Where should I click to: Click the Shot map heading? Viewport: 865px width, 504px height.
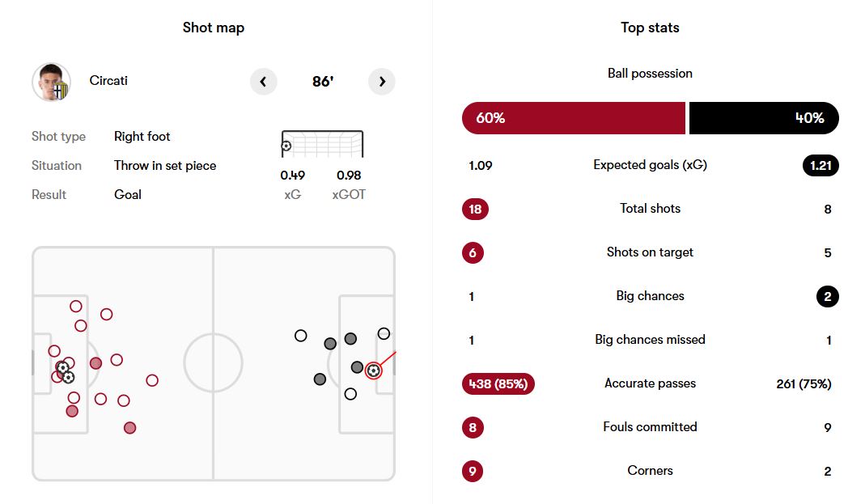pos(214,28)
